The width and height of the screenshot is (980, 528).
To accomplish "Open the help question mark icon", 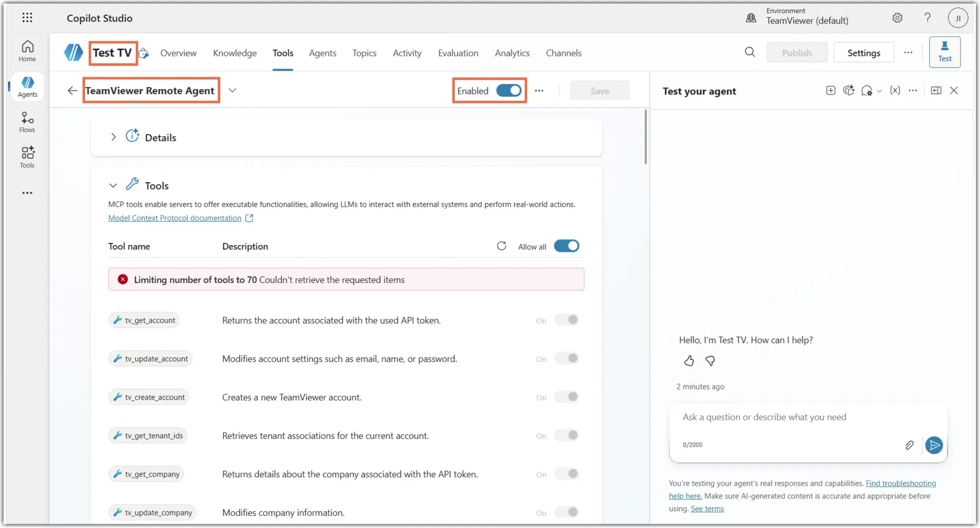I will click(x=927, y=18).
